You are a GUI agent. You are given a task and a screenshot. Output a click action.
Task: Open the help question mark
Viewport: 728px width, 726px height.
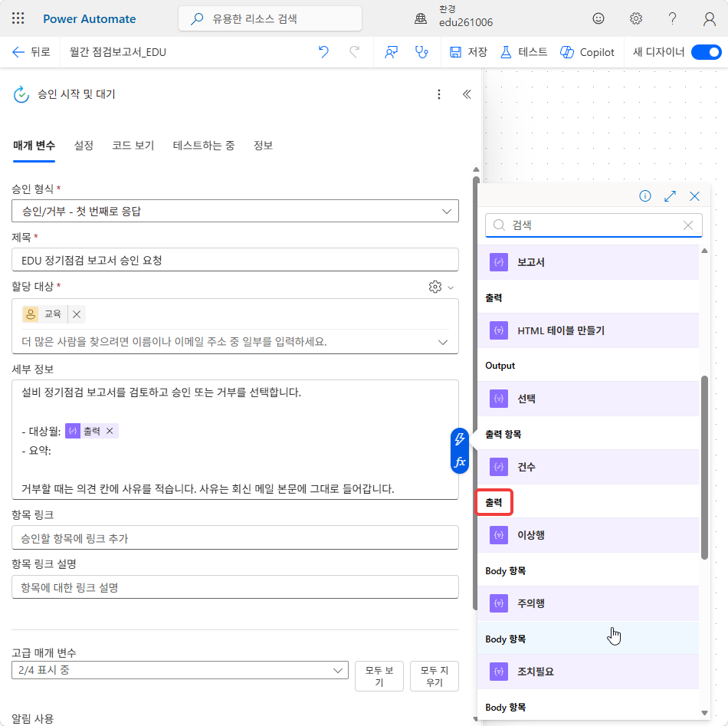coord(672,18)
